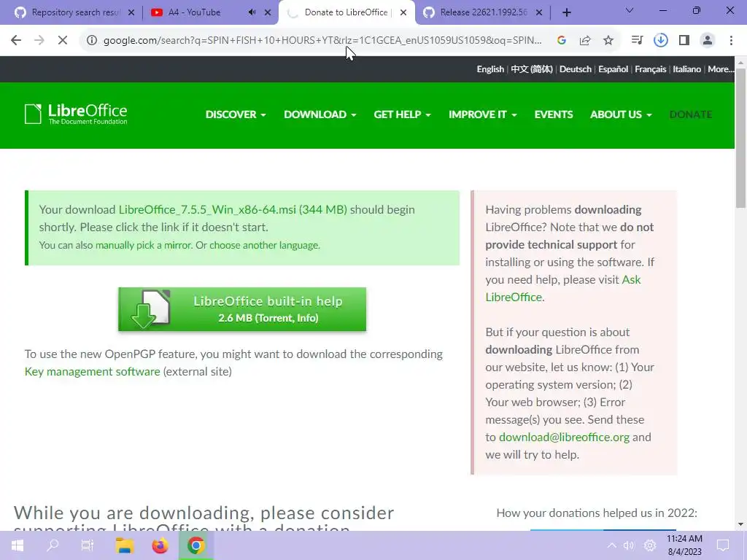Open the tab search chevron
747x560 pixels.
click(x=630, y=10)
